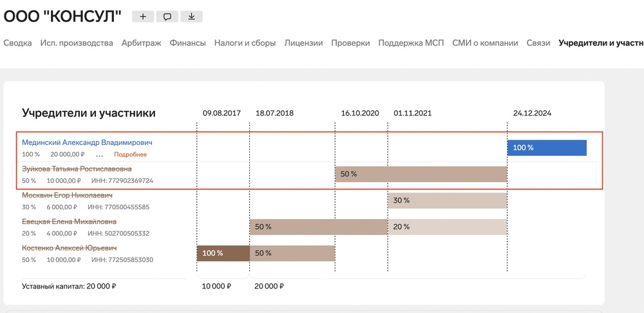Open the Подробнее link for Мединский
This screenshot has width=644, height=313.
pyautogui.click(x=130, y=155)
